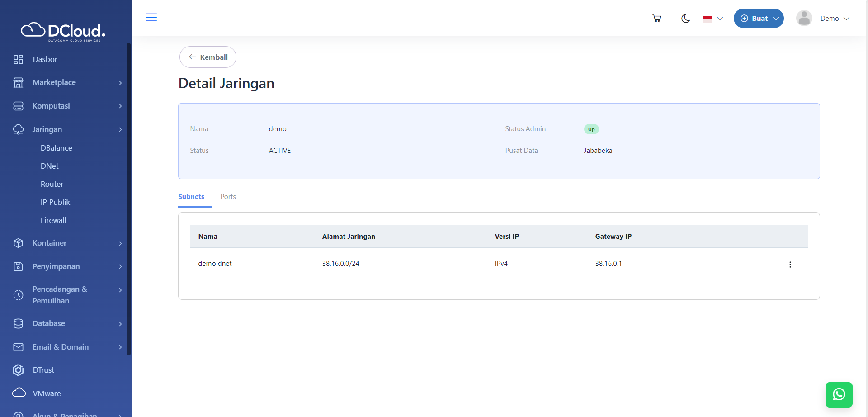The image size is (868, 417).
Task: Open the language flag dropdown
Action: pyautogui.click(x=712, y=19)
